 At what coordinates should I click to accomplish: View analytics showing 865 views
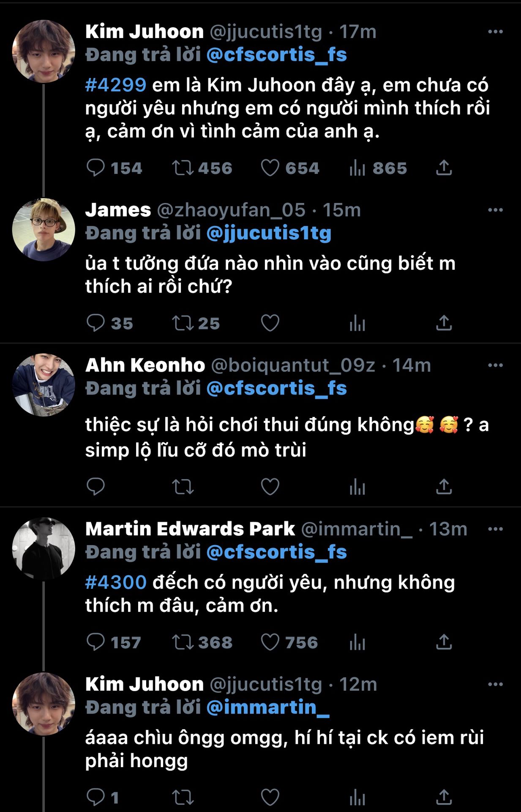357,168
